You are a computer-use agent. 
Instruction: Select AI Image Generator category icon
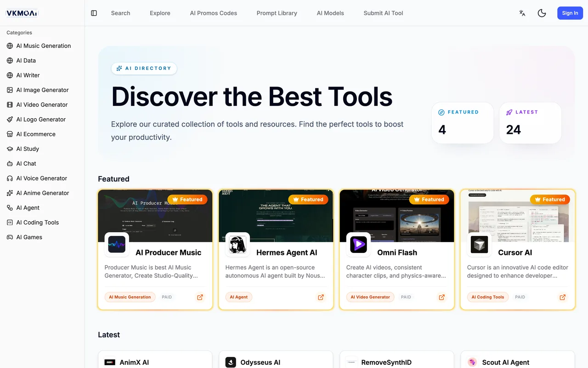pos(10,90)
